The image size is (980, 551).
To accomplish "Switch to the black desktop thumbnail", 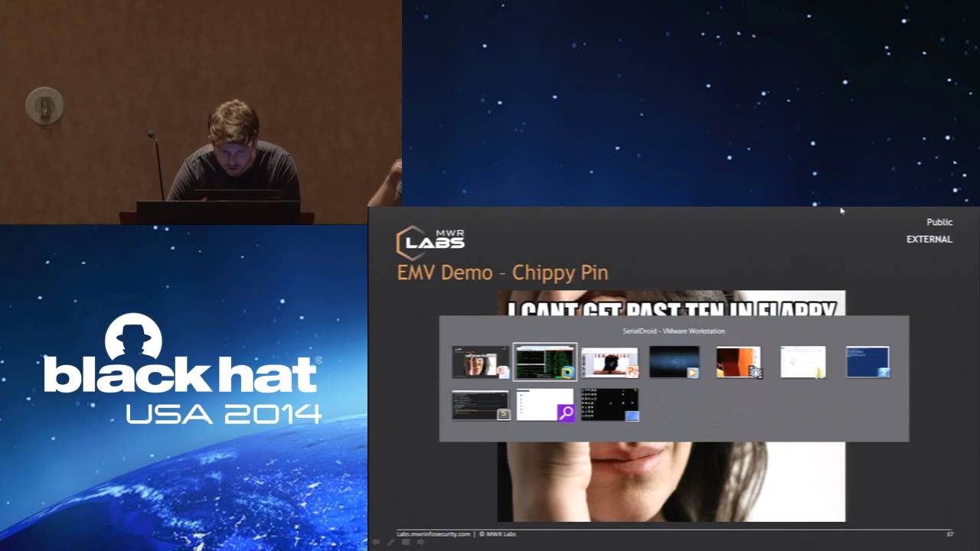I will [x=609, y=405].
